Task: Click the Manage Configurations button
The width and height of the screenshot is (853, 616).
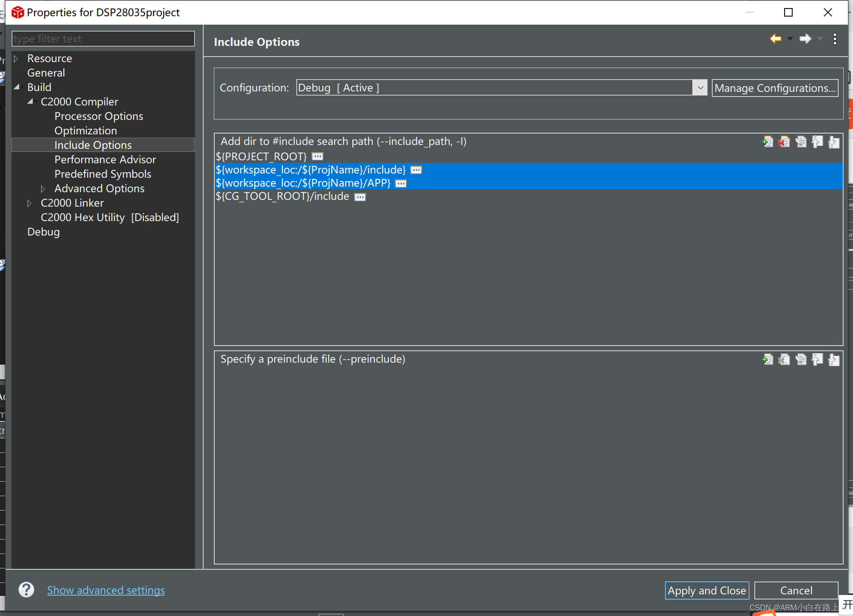Action: pos(775,88)
